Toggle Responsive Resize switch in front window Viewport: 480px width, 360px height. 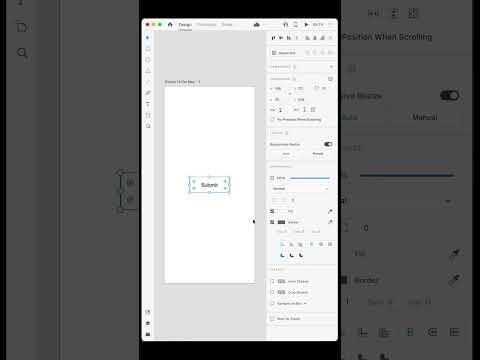pyautogui.click(x=328, y=144)
